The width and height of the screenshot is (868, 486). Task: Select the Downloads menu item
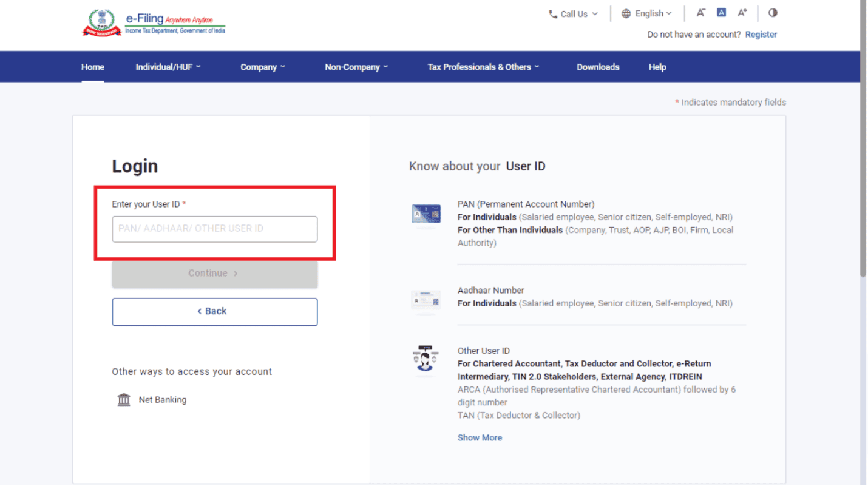coord(598,67)
